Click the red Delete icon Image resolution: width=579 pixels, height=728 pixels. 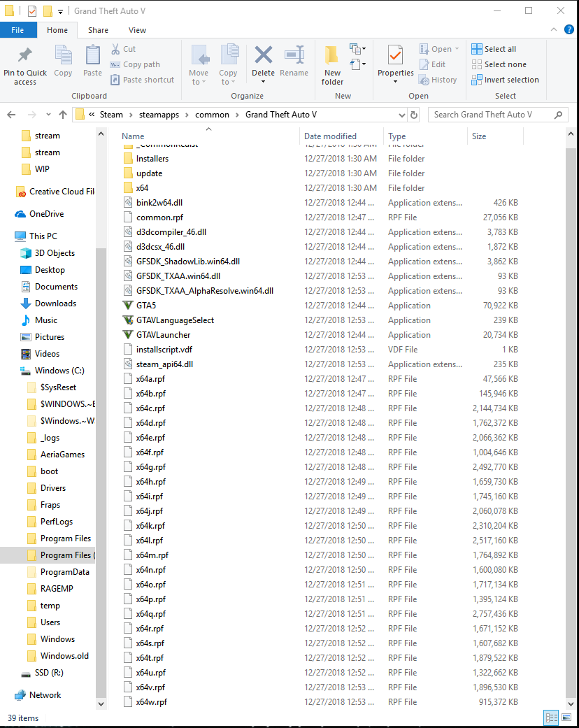click(263, 55)
